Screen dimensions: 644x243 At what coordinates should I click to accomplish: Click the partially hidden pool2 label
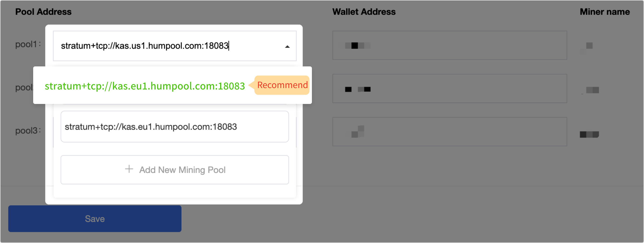pos(24,87)
